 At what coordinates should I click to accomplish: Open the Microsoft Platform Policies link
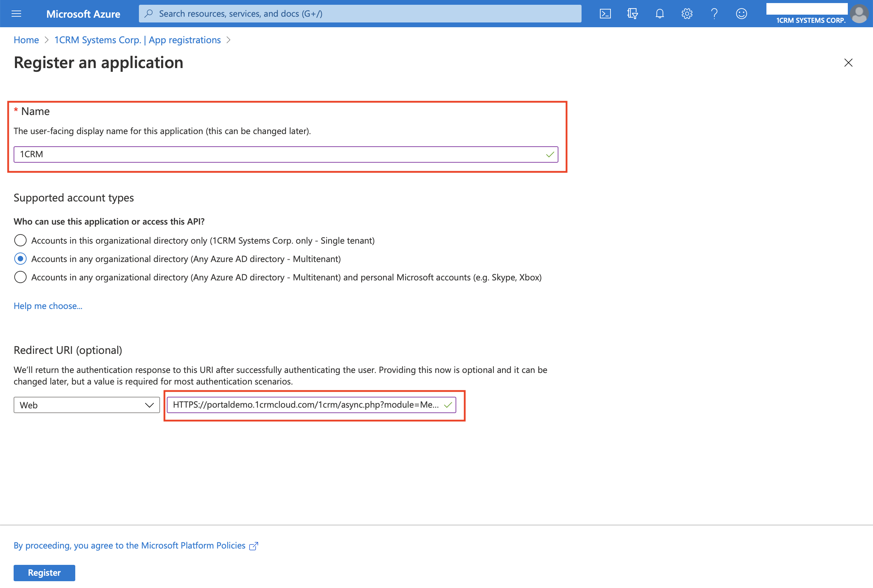129,545
